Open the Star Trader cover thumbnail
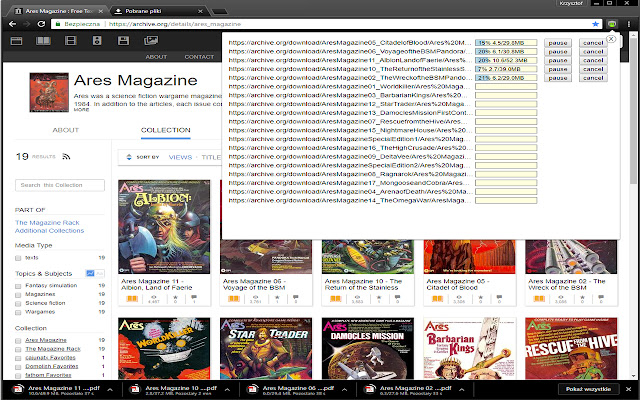Viewport: 640px width, 400px height. pyautogui.click(x=266, y=349)
